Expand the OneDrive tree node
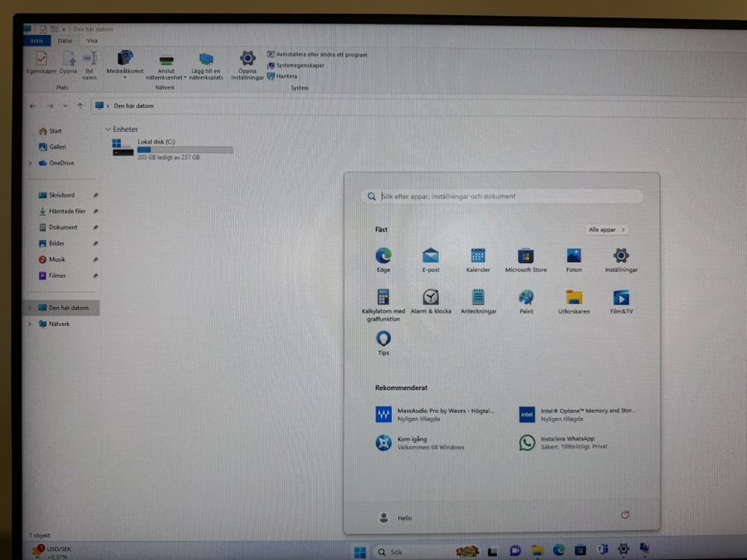This screenshot has height=560, width=747. pyautogui.click(x=31, y=163)
